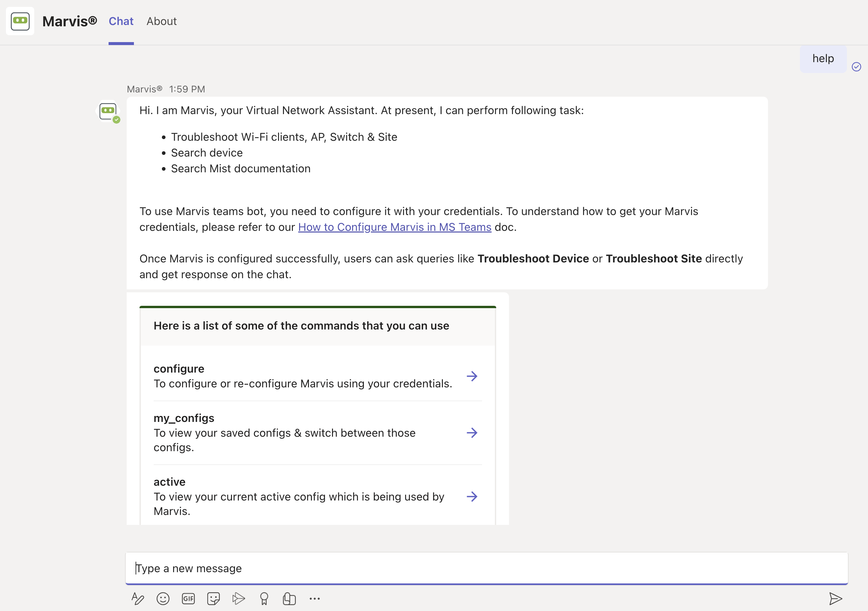Click the Type a new message field
Viewport: 868px width, 611px height.
(486, 568)
